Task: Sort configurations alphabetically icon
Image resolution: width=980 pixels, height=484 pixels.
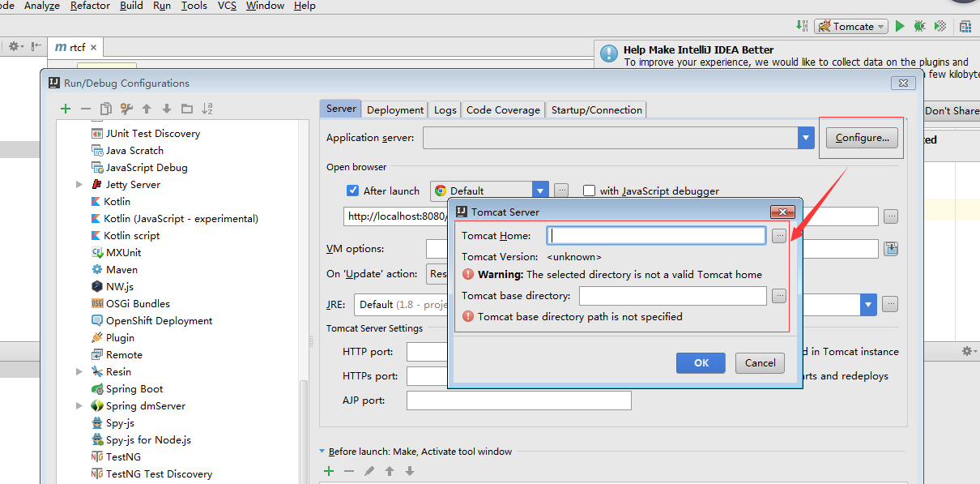Action: pyautogui.click(x=207, y=109)
